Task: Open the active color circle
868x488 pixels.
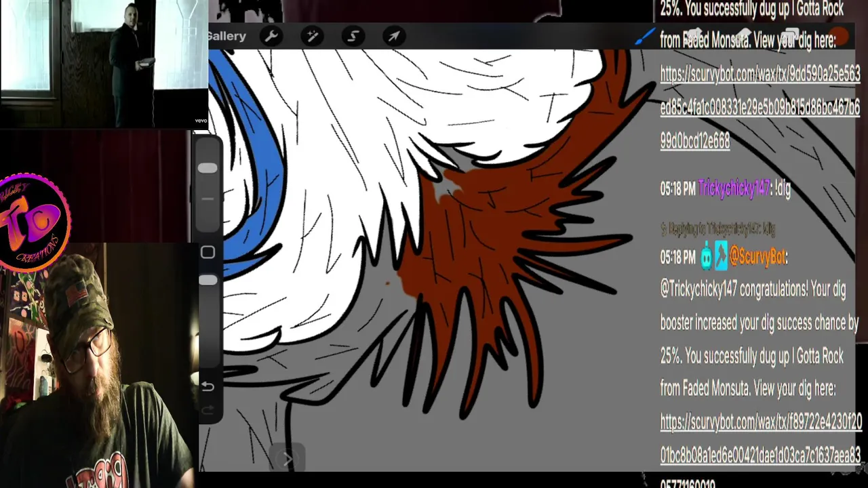Action: (840, 36)
